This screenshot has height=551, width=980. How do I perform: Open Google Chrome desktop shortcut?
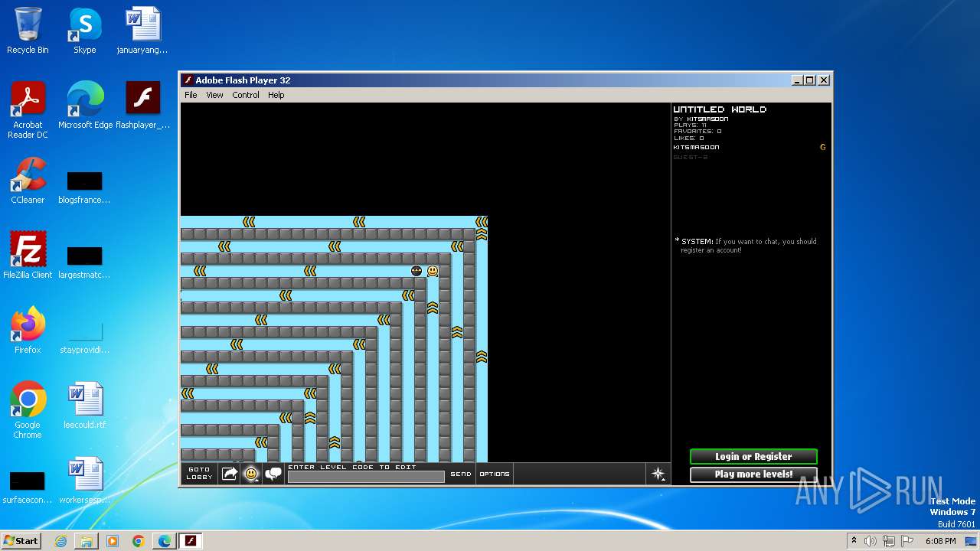[x=28, y=410]
